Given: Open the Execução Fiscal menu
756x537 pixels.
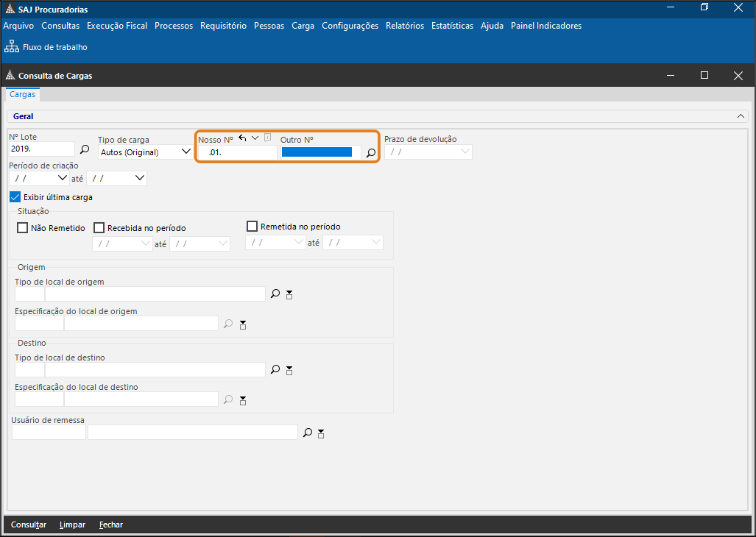Looking at the screenshot, I should tap(116, 26).
